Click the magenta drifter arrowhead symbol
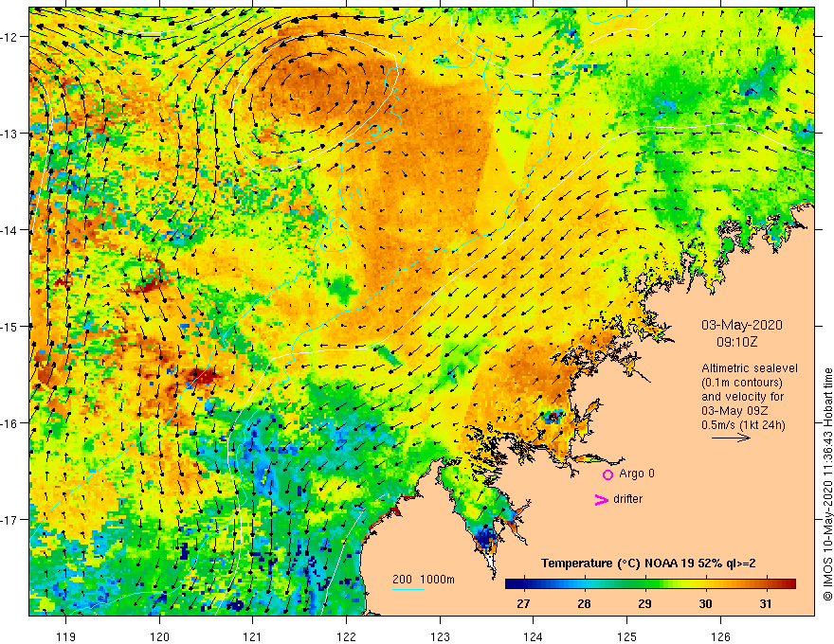 click(601, 499)
